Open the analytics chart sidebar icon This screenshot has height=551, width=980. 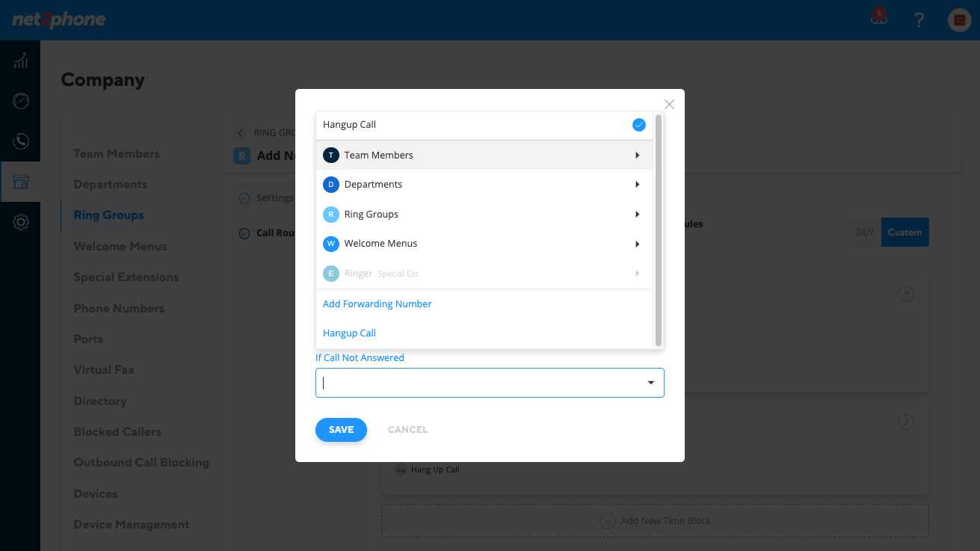[21, 61]
